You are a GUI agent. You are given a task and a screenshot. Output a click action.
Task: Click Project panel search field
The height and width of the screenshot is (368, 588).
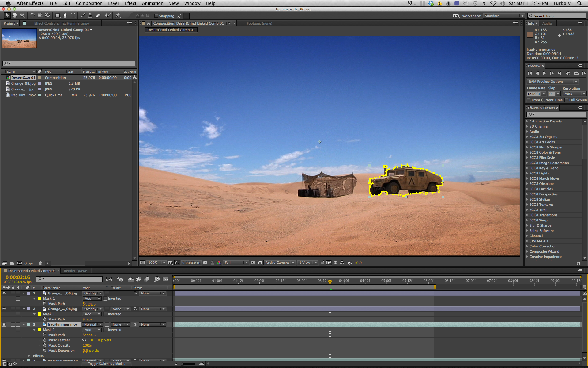pyautogui.click(x=69, y=63)
